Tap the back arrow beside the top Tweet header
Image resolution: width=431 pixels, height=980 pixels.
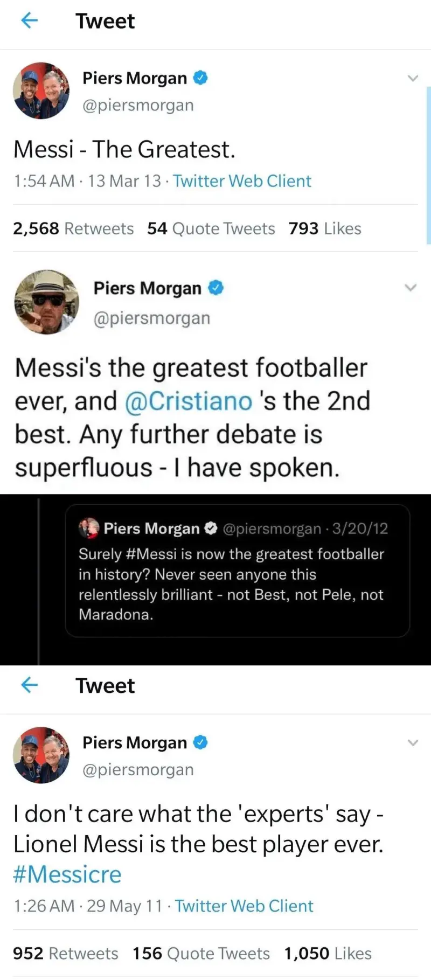pyautogui.click(x=29, y=20)
